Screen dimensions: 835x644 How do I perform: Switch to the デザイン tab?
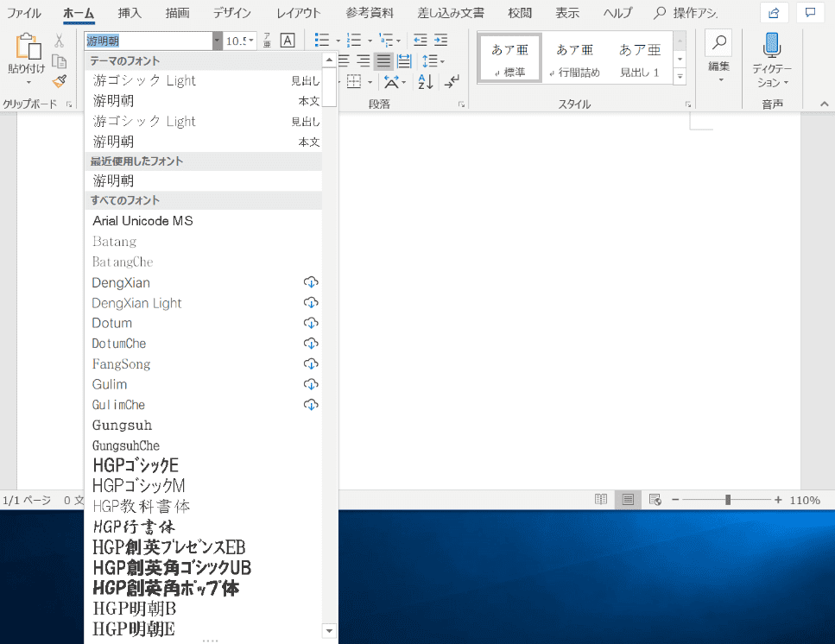coord(231,13)
